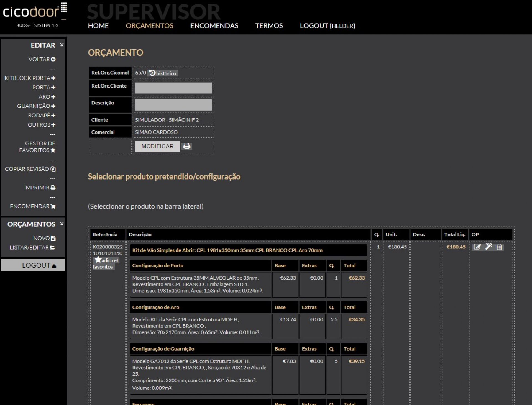Collapse the EDITAR sidebar section

click(62, 45)
